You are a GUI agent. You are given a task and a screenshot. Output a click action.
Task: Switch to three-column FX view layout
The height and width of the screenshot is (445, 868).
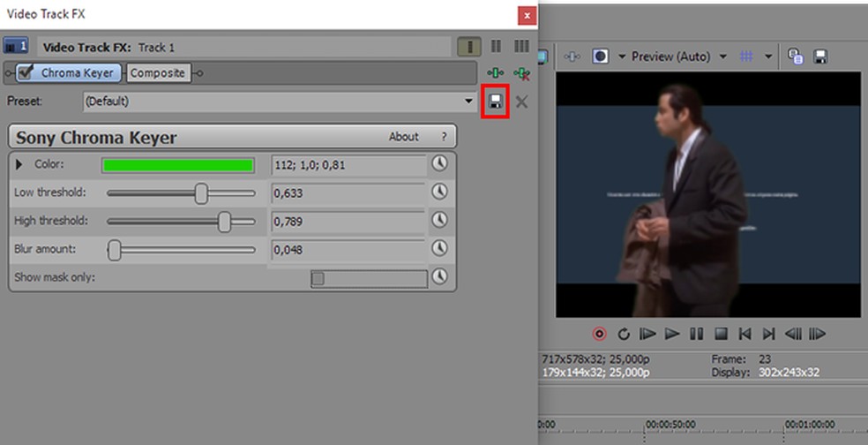[x=521, y=46]
